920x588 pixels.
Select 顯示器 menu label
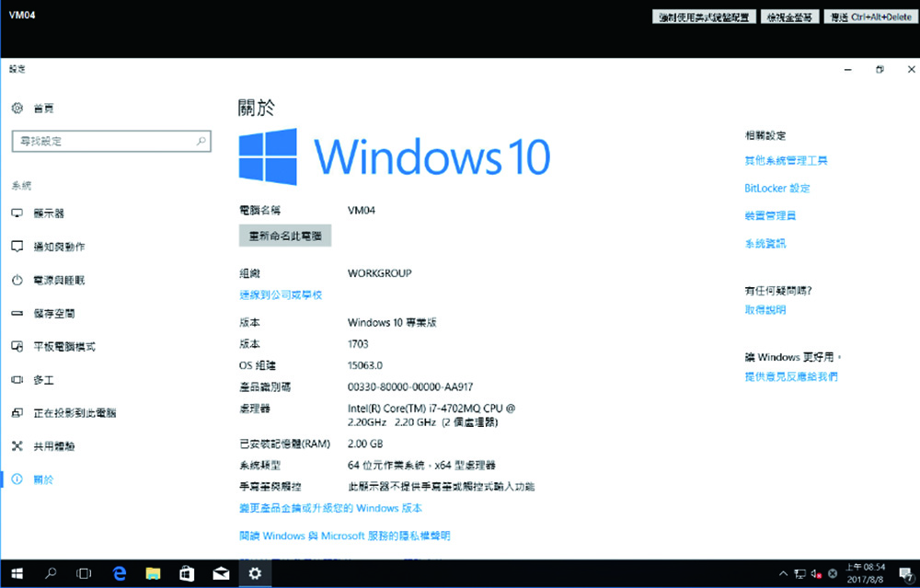click(x=49, y=213)
